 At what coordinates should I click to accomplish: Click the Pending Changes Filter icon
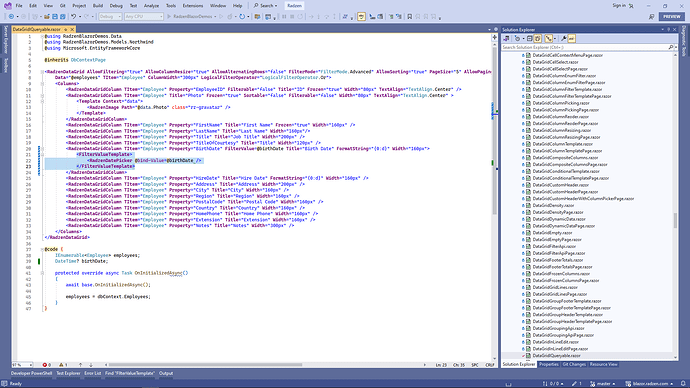518,39
